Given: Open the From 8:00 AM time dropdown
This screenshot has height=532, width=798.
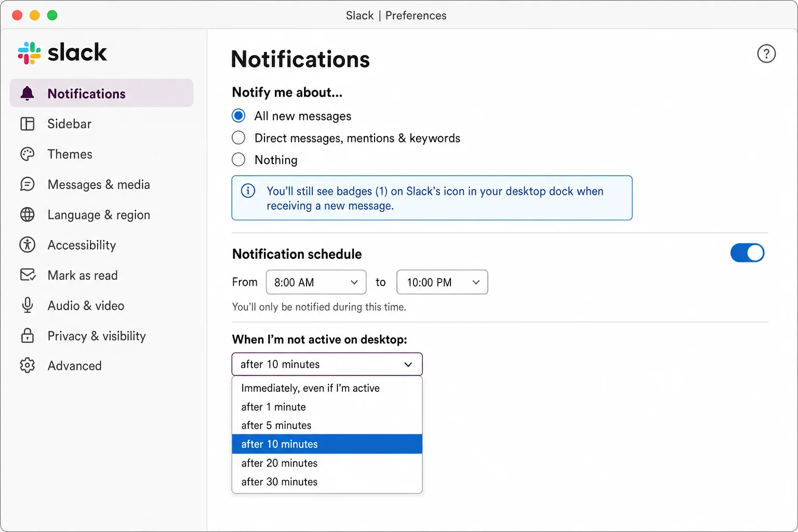Looking at the screenshot, I should (316, 282).
